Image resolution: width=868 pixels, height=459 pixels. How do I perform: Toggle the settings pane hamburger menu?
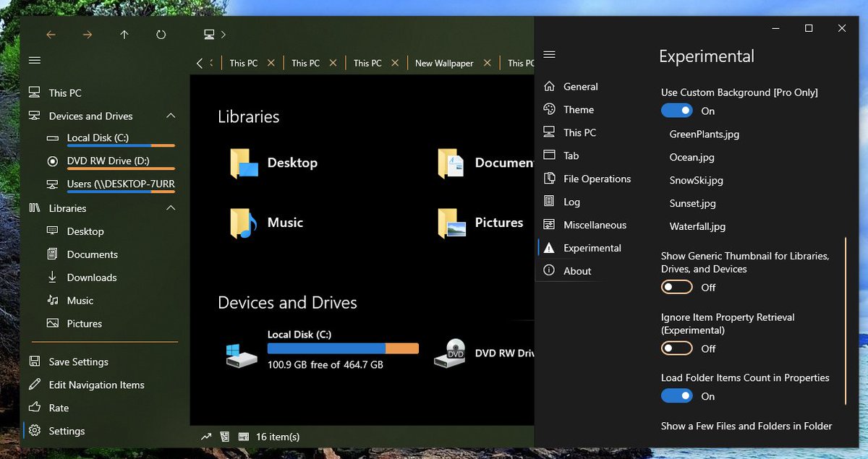[x=549, y=54]
